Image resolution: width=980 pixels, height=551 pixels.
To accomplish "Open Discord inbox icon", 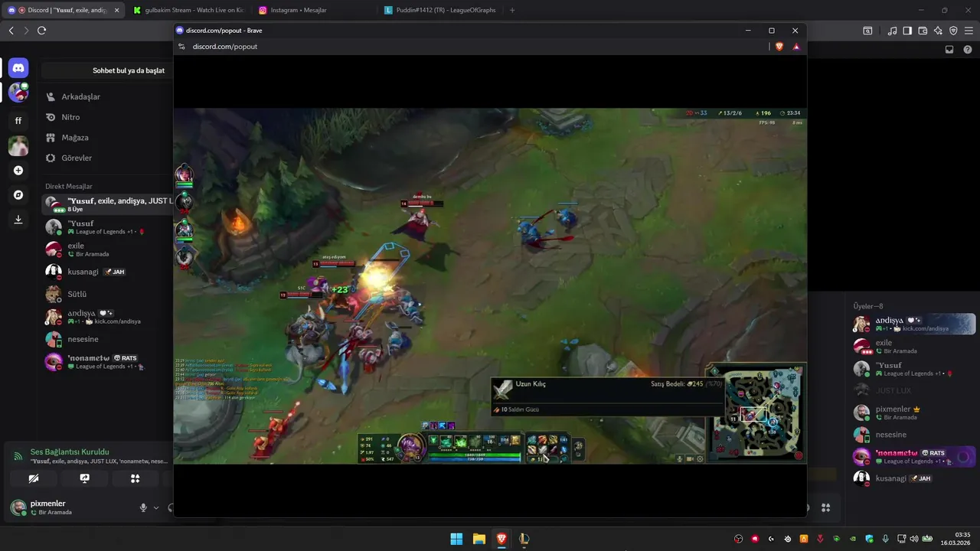I will click(949, 50).
